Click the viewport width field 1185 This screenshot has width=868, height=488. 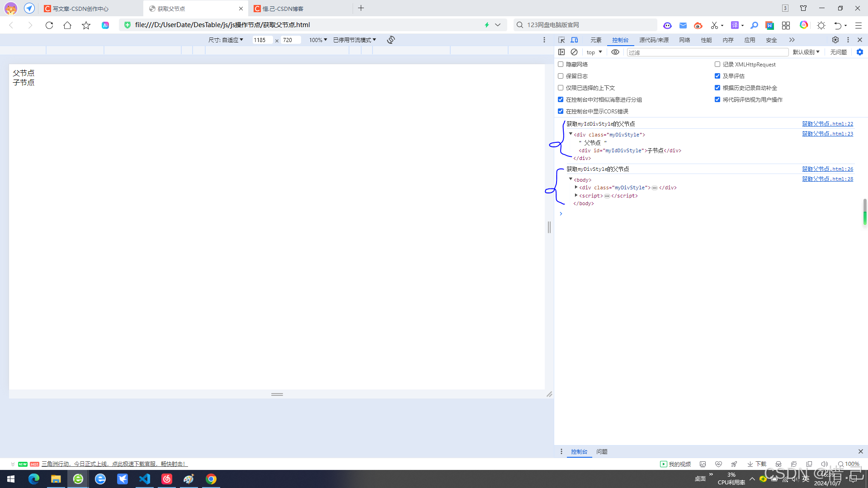click(x=262, y=40)
